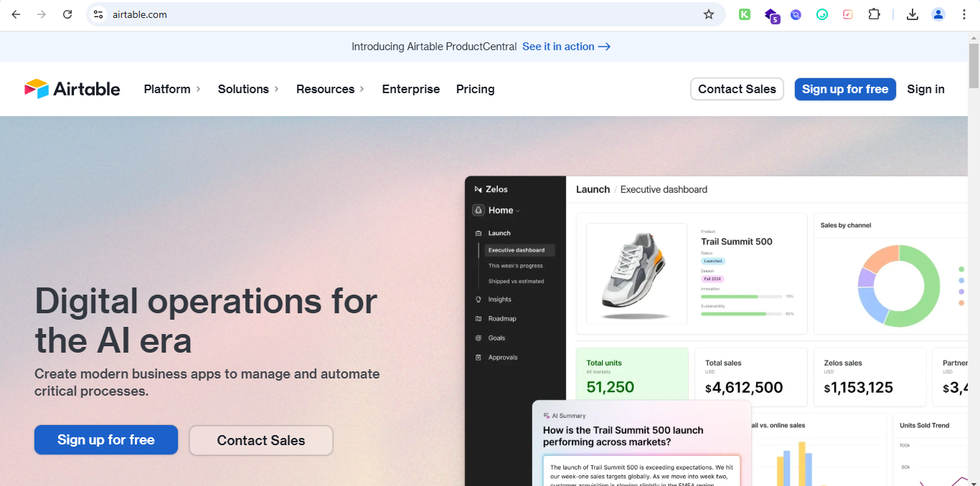This screenshot has height=486, width=980.
Task: Click the Sign up for free button
Action: coord(845,89)
